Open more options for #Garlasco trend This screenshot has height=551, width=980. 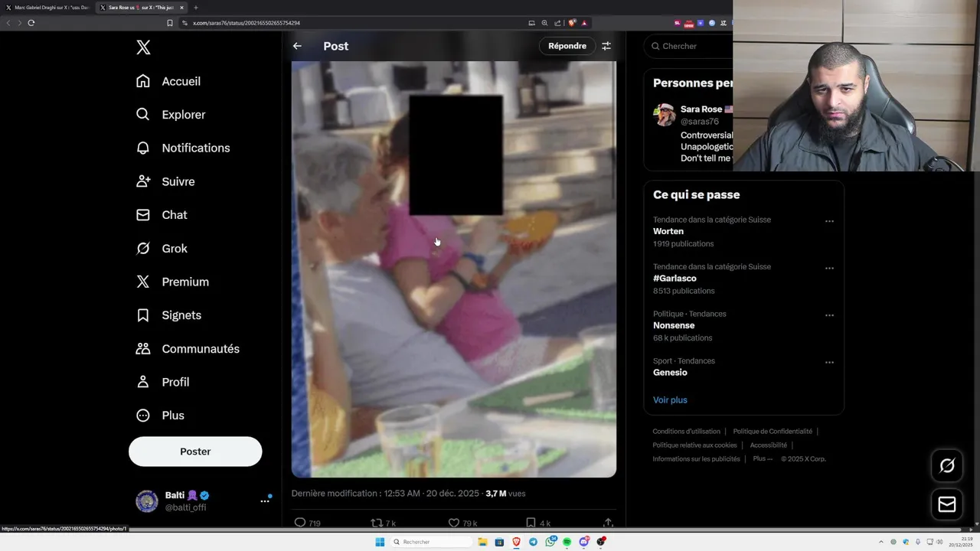(x=829, y=269)
